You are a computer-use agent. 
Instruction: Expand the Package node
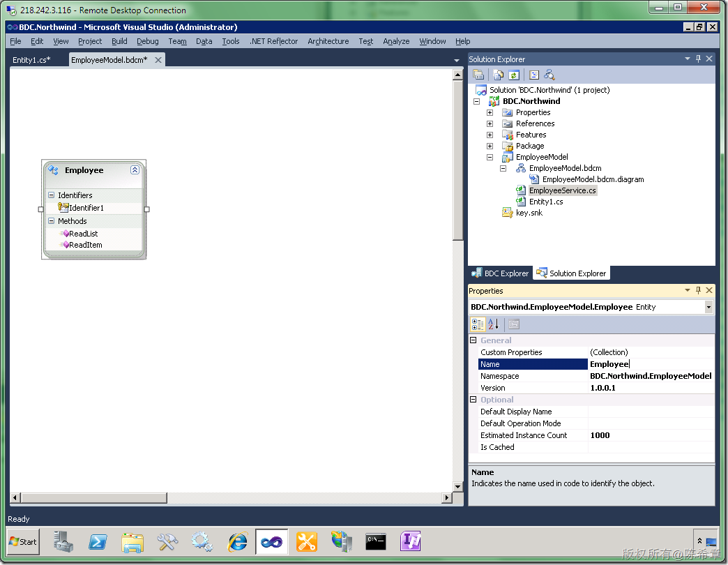[490, 146]
